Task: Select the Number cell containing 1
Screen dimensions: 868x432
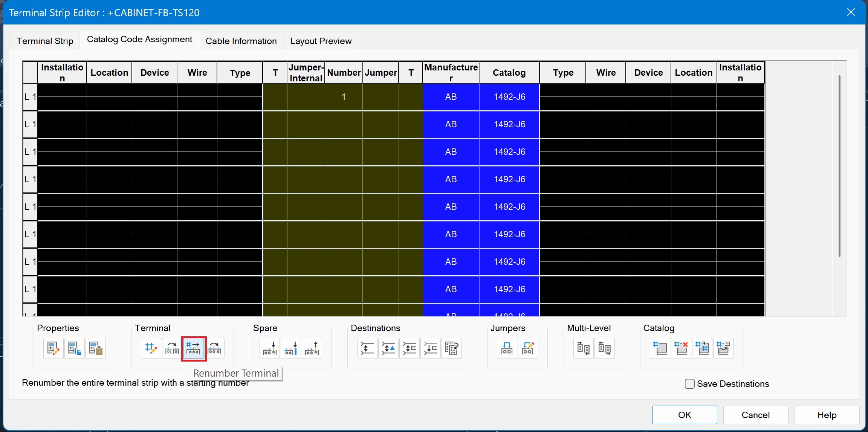Action: (344, 97)
